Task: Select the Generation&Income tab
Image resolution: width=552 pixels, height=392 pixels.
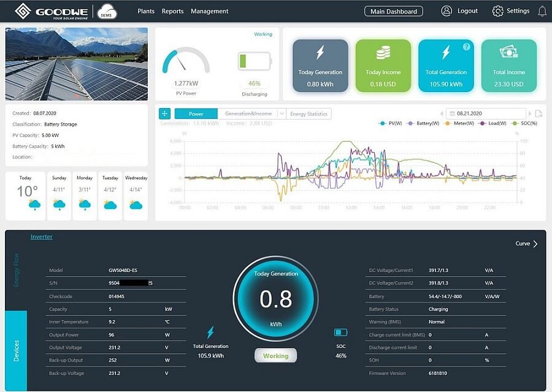Action: [248, 113]
